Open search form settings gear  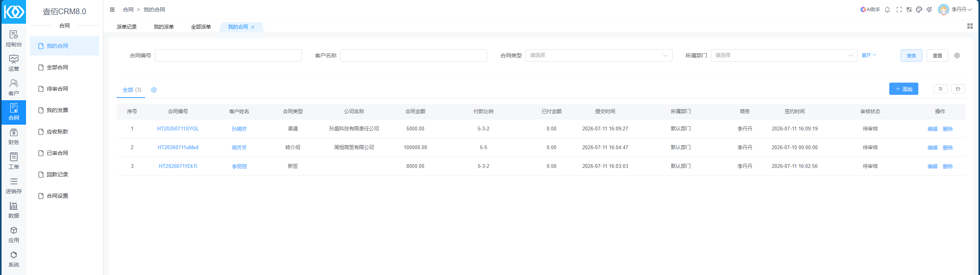[x=957, y=55]
